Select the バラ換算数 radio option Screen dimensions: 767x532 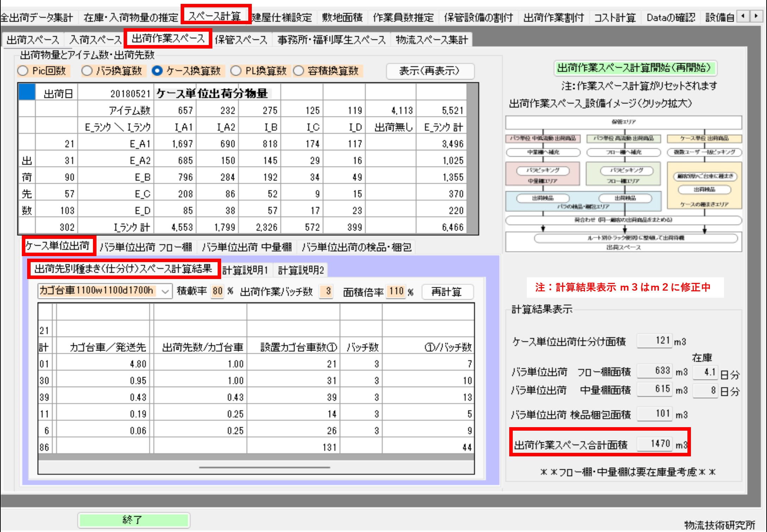click(87, 71)
